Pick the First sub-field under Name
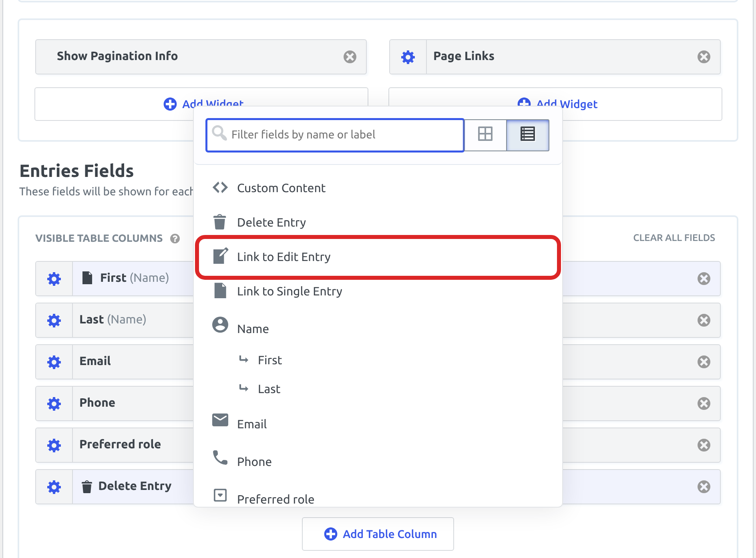Viewport: 756px width, 558px height. pos(378,360)
